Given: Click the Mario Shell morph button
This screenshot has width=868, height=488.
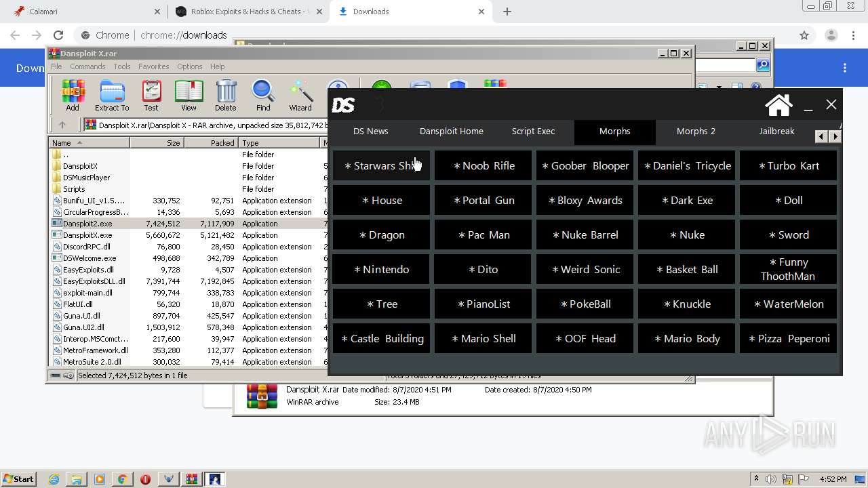Looking at the screenshot, I should [483, 338].
